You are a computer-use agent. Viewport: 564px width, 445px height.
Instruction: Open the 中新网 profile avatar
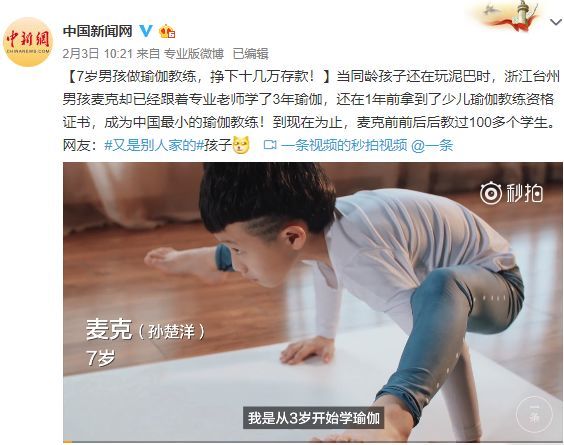pos(28,42)
